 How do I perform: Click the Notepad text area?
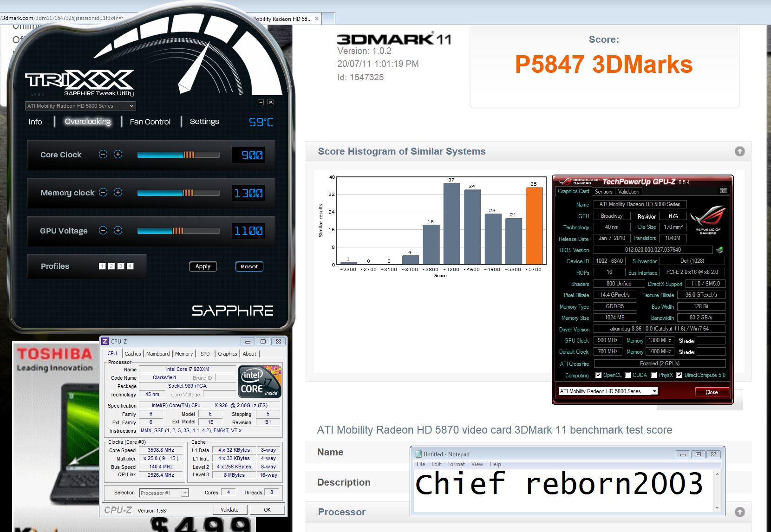[563, 490]
